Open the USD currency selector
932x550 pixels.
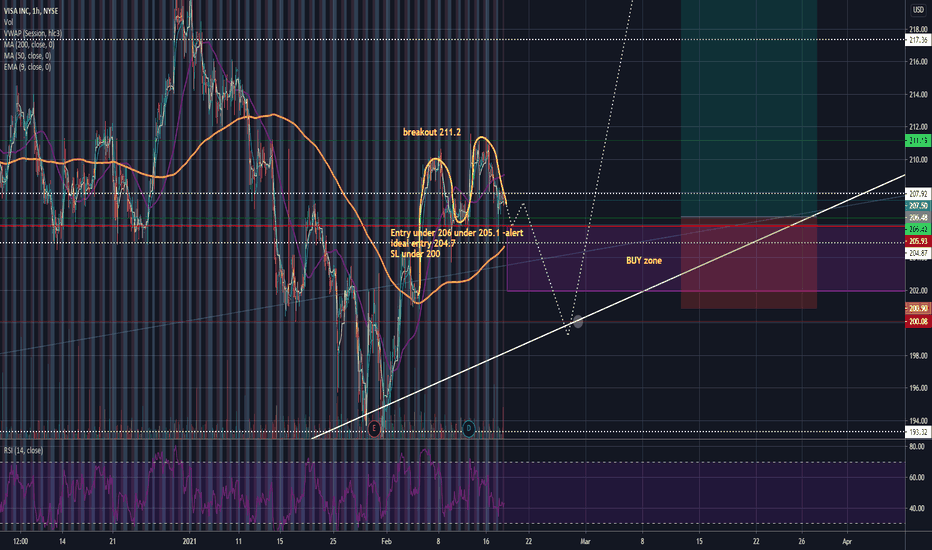[918, 10]
